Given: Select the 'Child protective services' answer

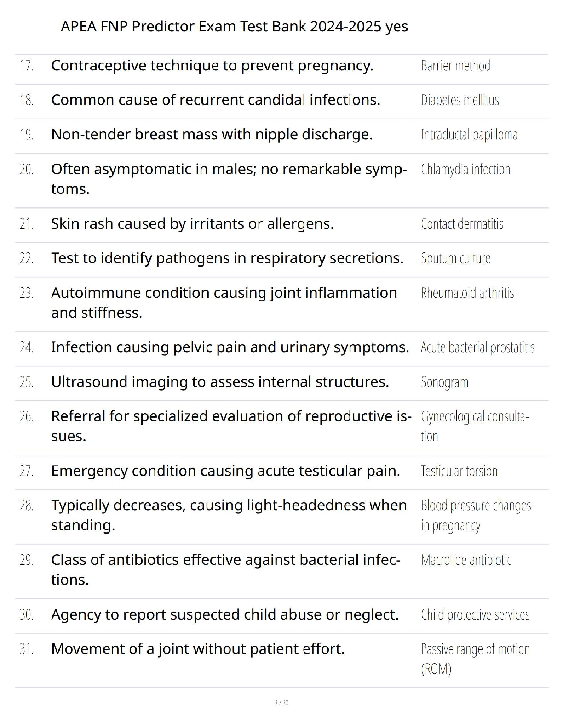Looking at the screenshot, I should [475, 615].
